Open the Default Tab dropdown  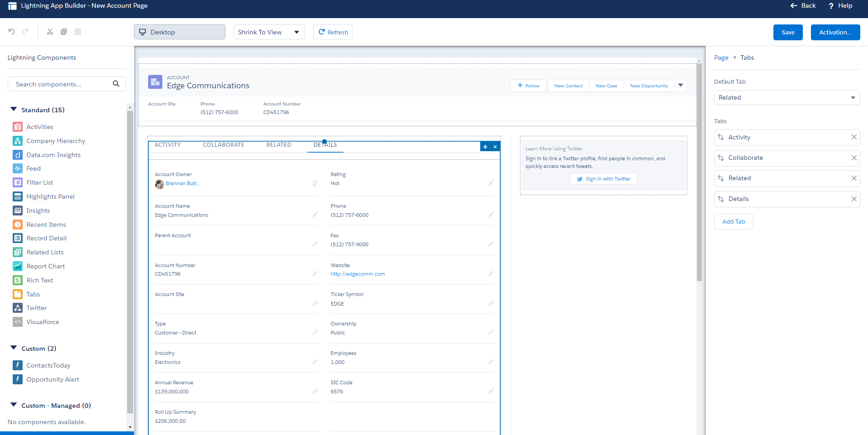pyautogui.click(x=787, y=97)
